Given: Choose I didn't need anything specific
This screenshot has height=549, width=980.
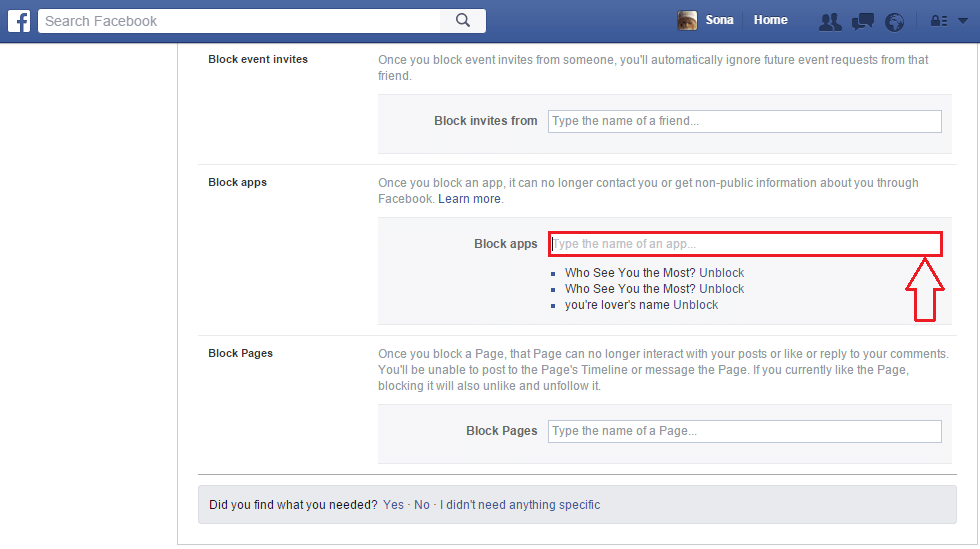Looking at the screenshot, I should click(520, 505).
